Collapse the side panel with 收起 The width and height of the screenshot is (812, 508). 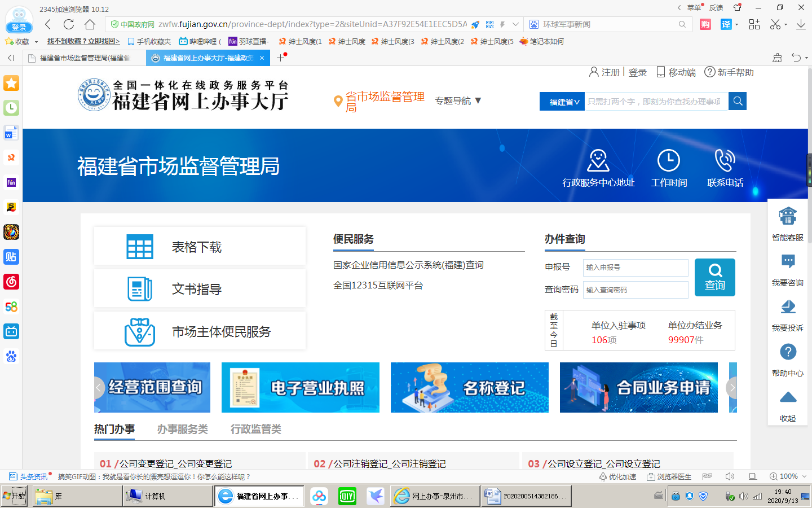[788, 404]
